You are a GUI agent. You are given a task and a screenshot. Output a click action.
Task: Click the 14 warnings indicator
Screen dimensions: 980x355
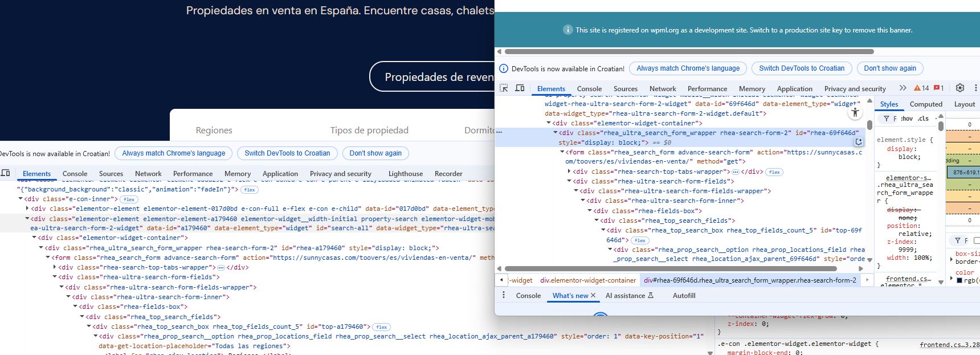[921, 88]
